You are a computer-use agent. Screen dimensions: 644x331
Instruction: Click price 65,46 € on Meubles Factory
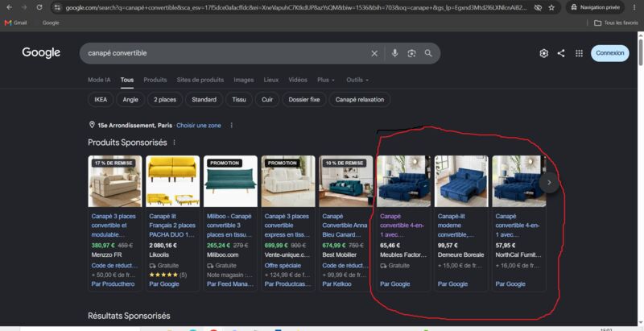(390, 246)
